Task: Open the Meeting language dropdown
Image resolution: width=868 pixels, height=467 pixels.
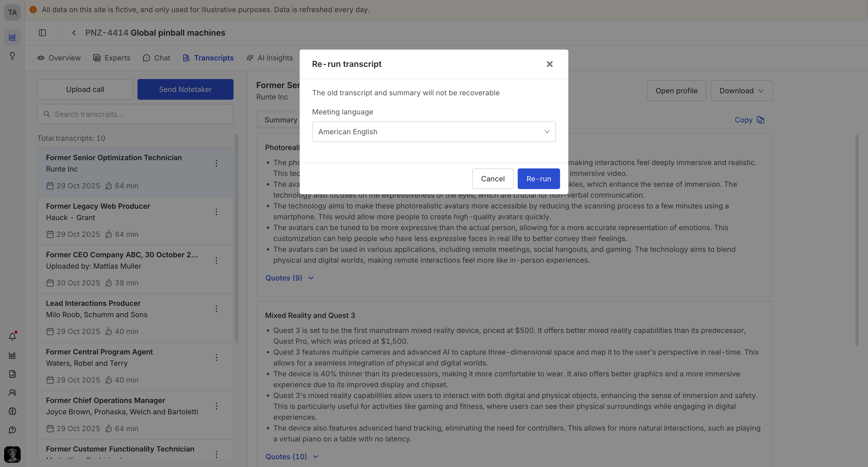Action: click(x=433, y=132)
